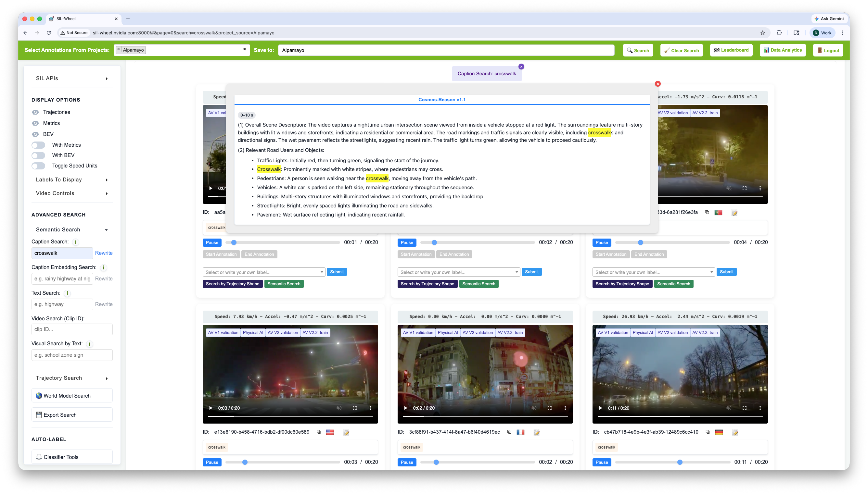Switch on Toggle Speed Units
The height and width of the screenshot is (494, 868).
[x=38, y=166]
